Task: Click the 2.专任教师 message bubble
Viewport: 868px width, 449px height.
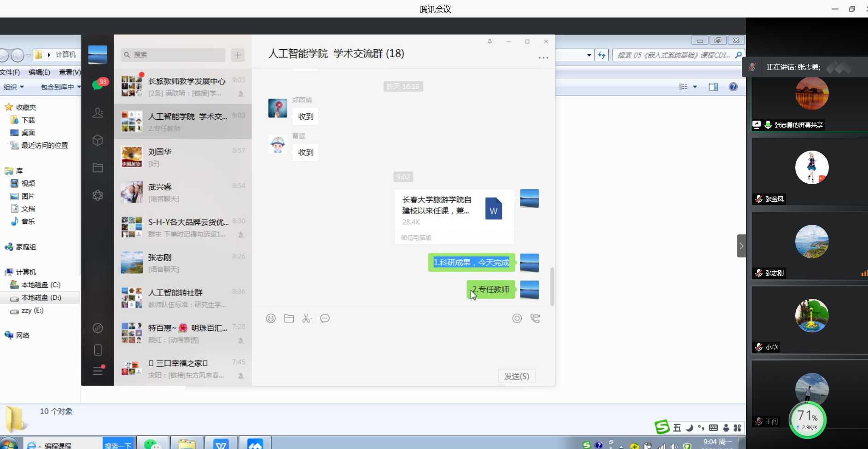Action: click(x=491, y=290)
